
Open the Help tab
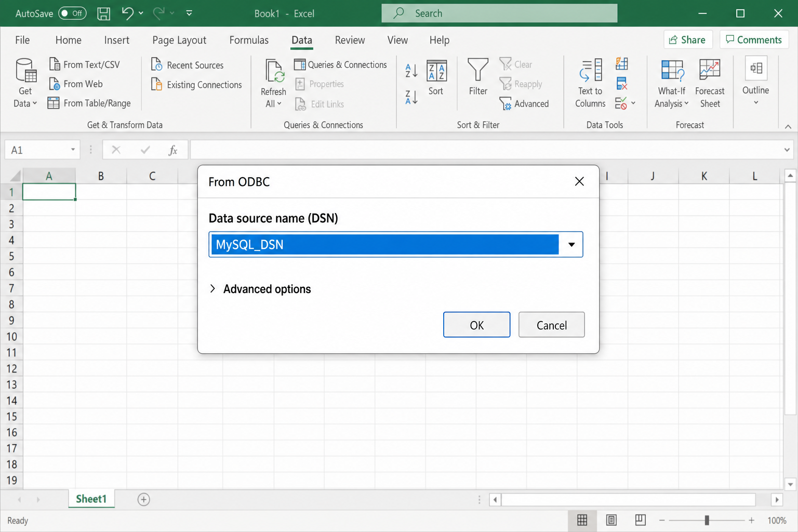439,40
